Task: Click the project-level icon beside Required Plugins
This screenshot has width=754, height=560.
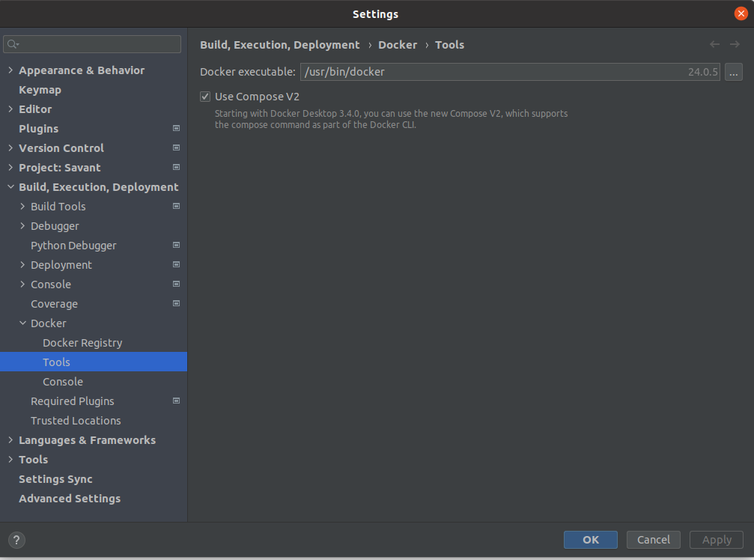Action: point(176,401)
